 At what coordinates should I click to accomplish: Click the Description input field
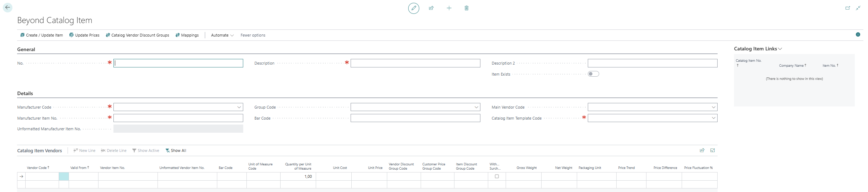click(x=415, y=63)
